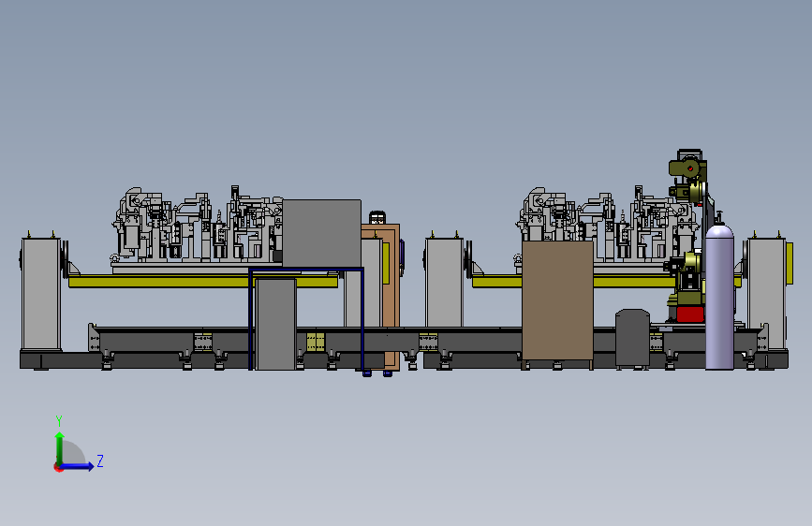Viewport: 812px width, 526px height.
Task: Select the large brown cabinet on the right
Action: pos(557,300)
